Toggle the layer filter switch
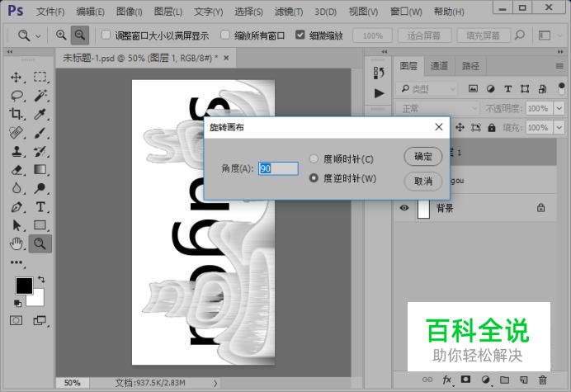The image size is (571, 392). (561, 88)
